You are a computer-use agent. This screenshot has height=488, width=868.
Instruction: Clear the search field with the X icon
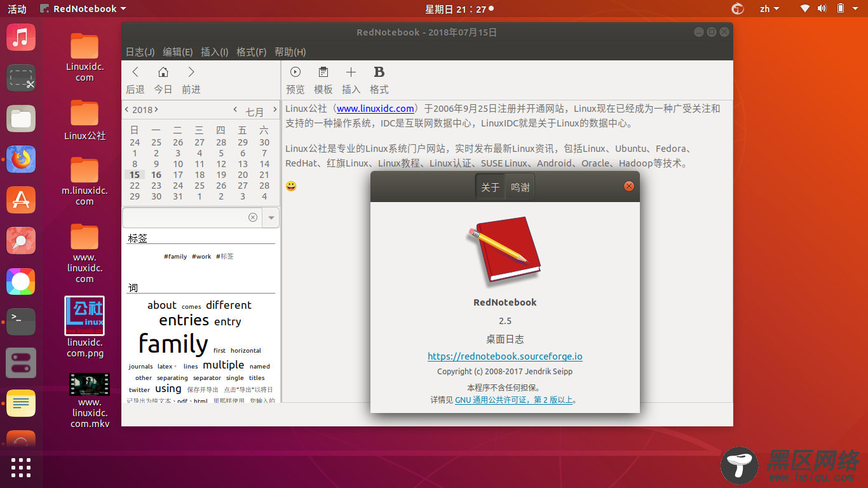(x=253, y=217)
